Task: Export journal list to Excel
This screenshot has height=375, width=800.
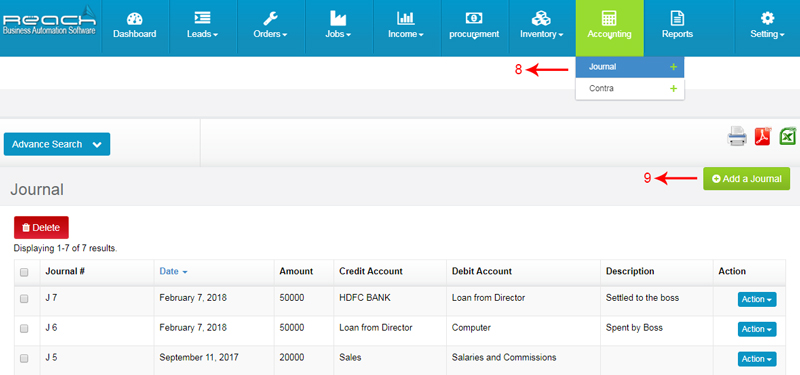Action: tap(788, 136)
